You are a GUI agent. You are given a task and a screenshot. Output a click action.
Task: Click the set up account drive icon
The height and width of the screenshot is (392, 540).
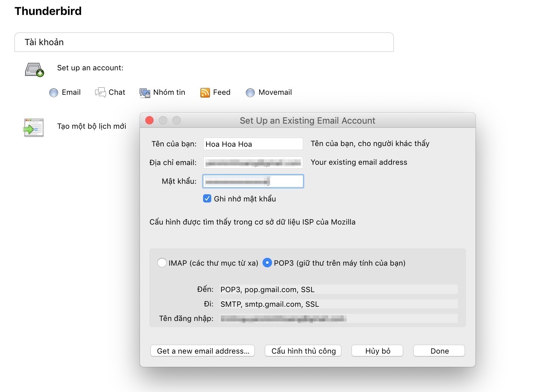[34, 70]
